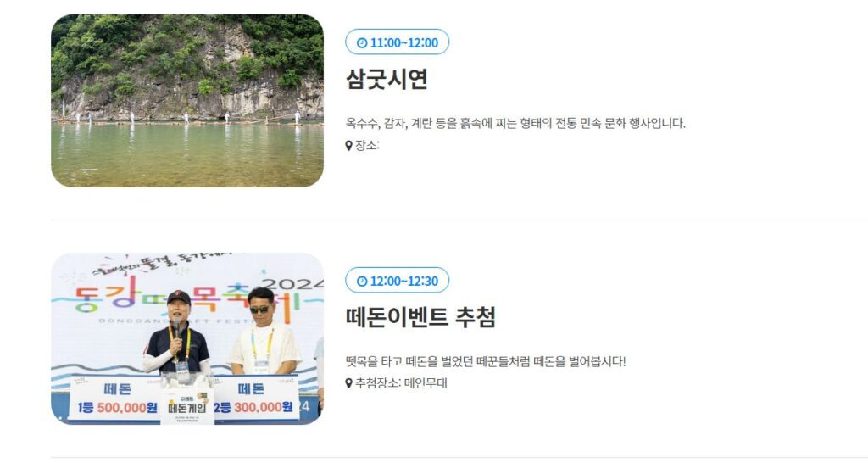Click the 떼돈이벤트 description about 뗏목
868x463 pixels.
tap(486, 361)
